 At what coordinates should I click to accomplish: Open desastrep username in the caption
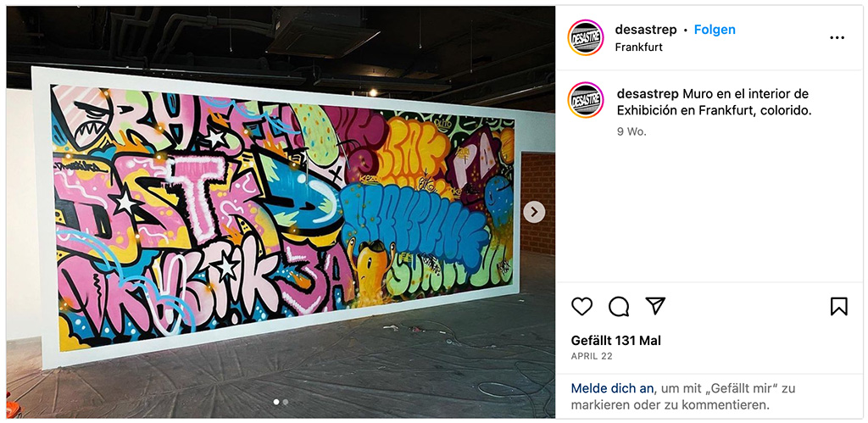point(648,93)
